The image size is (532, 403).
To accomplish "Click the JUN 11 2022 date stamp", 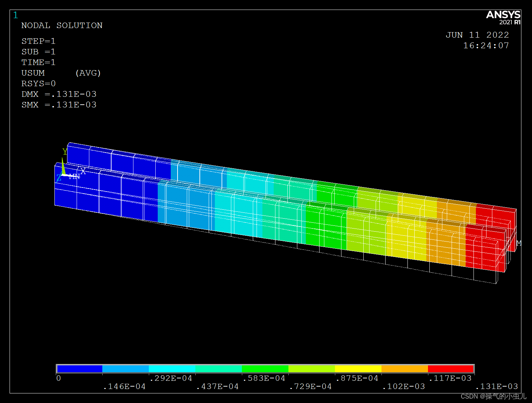I will click(477, 35).
